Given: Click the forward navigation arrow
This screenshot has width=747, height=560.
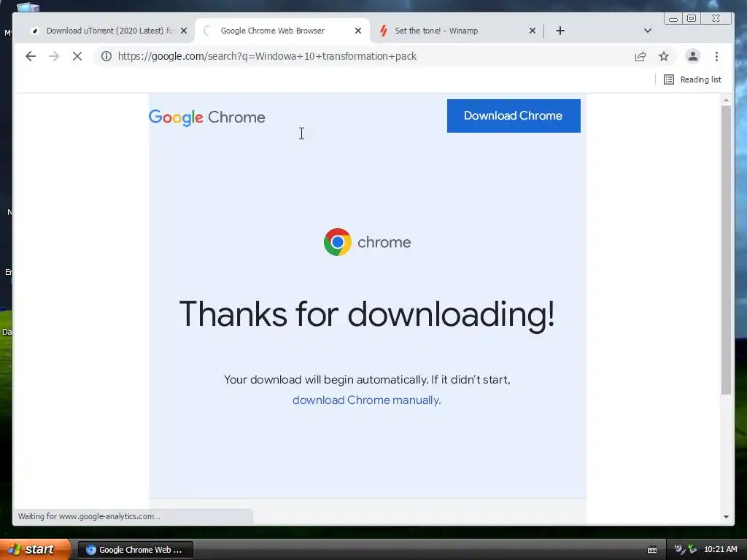Looking at the screenshot, I should click(54, 56).
